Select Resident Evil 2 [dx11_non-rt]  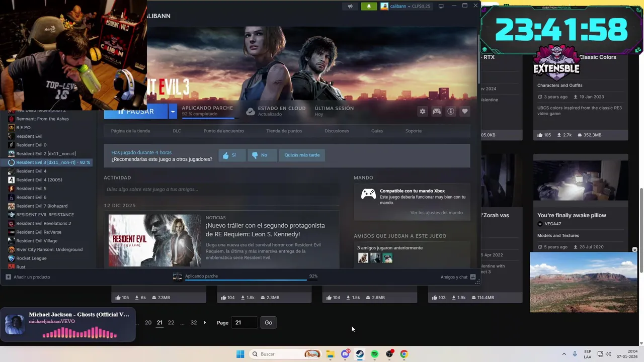pyautogui.click(x=46, y=154)
